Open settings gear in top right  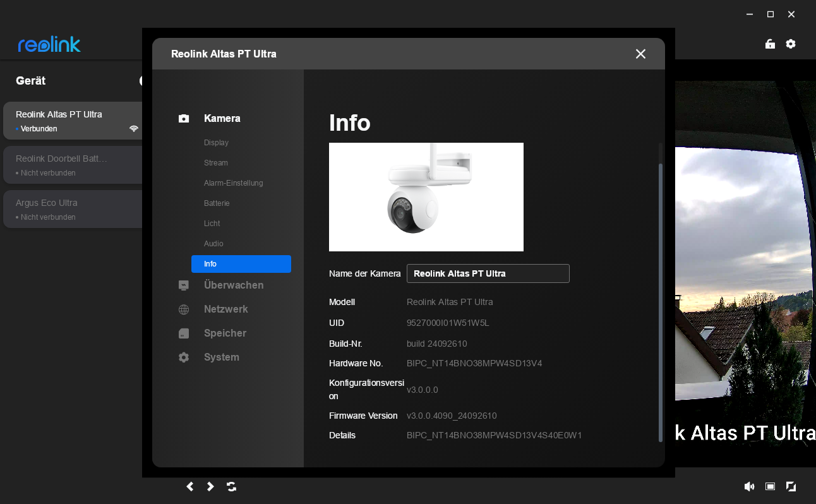(791, 44)
